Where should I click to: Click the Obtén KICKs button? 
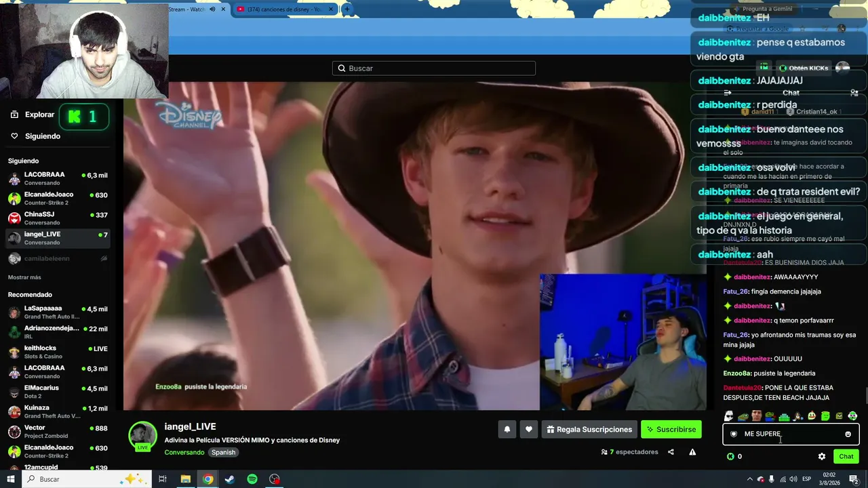(804, 68)
